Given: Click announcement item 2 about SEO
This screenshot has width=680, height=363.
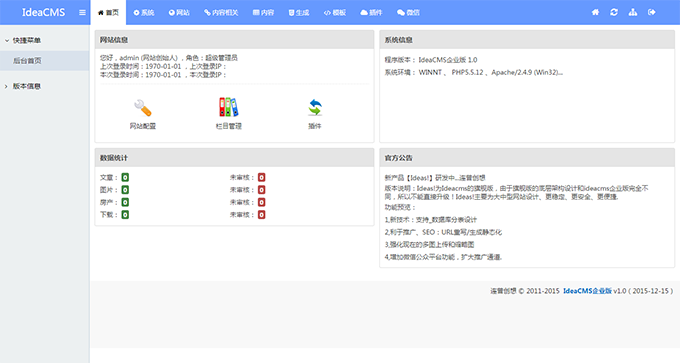Looking at the screenshot, I should 443,232.
